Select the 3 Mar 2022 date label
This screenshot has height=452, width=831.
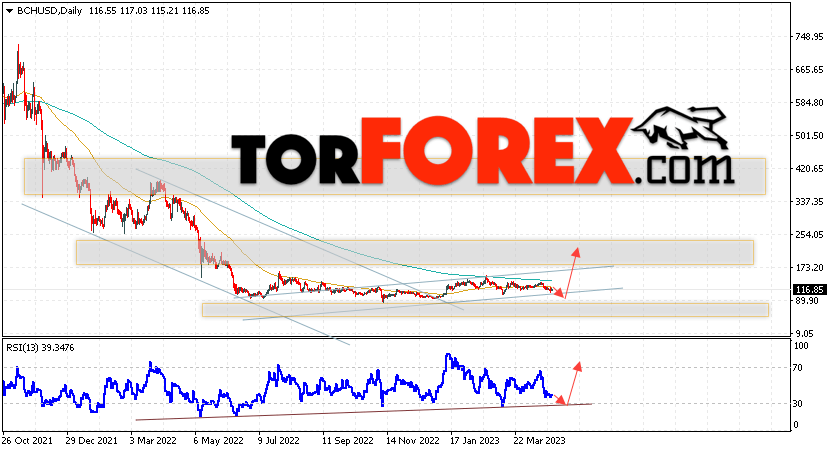[153, 441]
